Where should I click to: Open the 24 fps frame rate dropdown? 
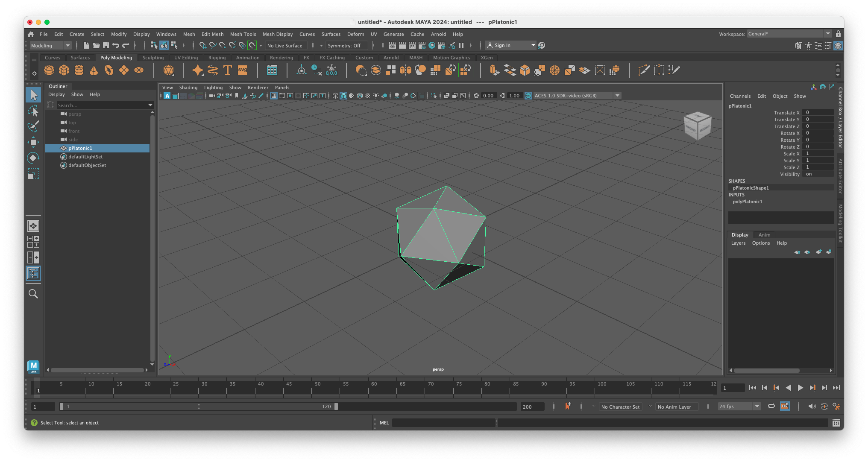739,406
